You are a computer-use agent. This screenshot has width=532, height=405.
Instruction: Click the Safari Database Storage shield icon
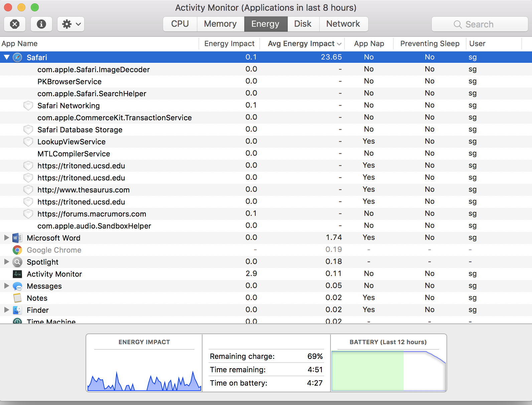pos(28,130)
